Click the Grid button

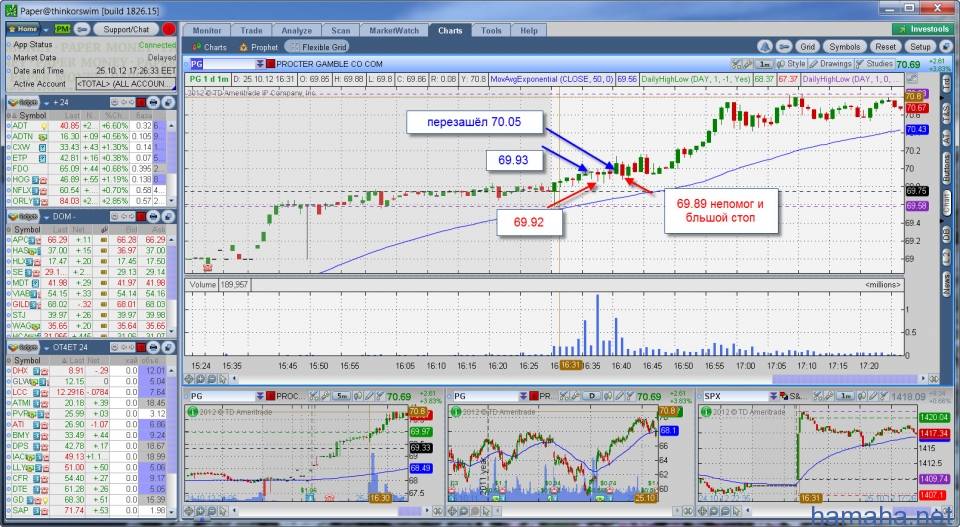[x=808, y=47]
